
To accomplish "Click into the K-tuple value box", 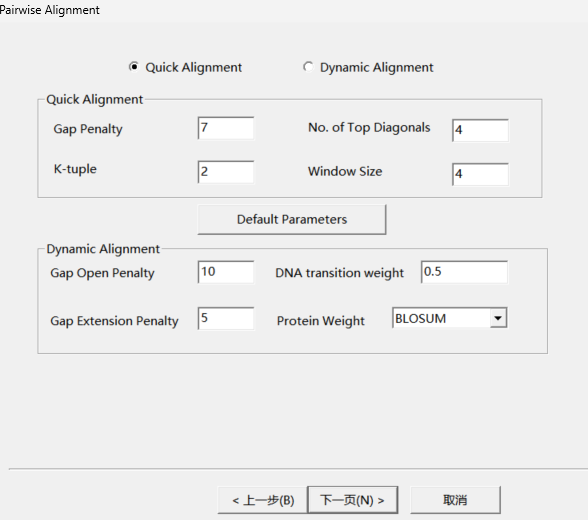I will (226, 172).
